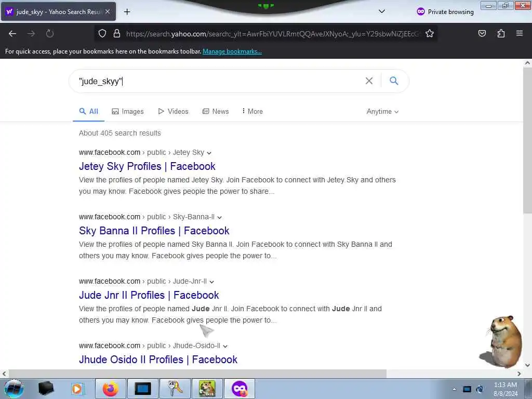
Task: Open Jetey Sky Profiles Facebook result
Action: click(147, 166)
